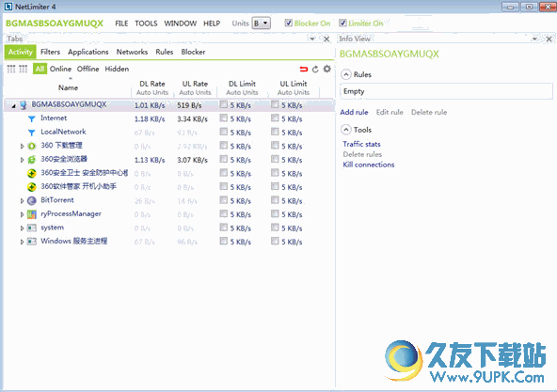557x392 pixels.
Task: Switch to the Blocker tab
Action: [x=193, y=52]
